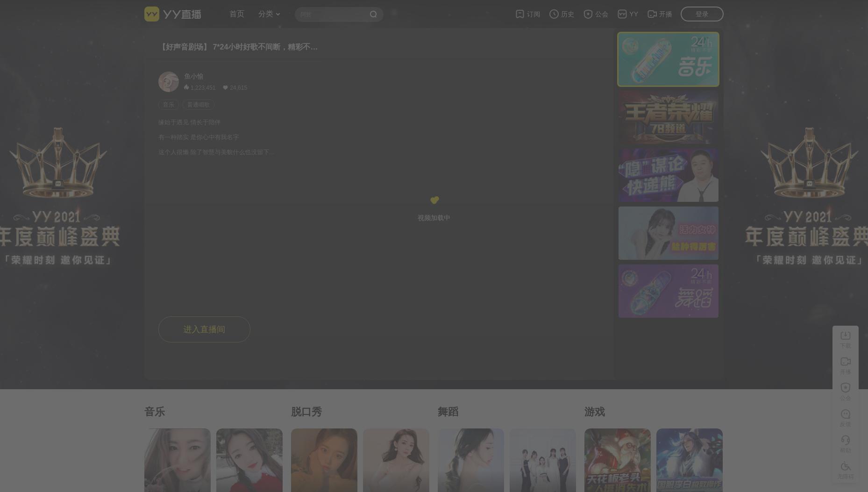Click the search magnifier icon
Image resolution: width=868 pixels, height=492 pixels.
click(373, 14)
